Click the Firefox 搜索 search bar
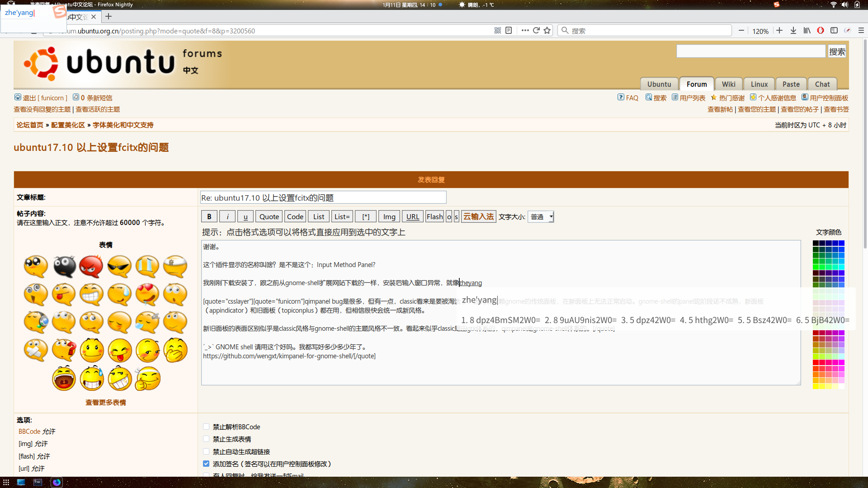This screenshot has height=488, width=868. click(645, 30)
